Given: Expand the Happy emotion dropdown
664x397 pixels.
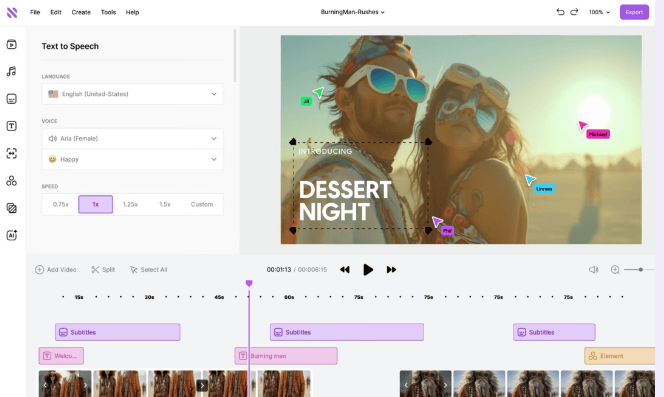Looking at the screenshot, I should (133, 159).
